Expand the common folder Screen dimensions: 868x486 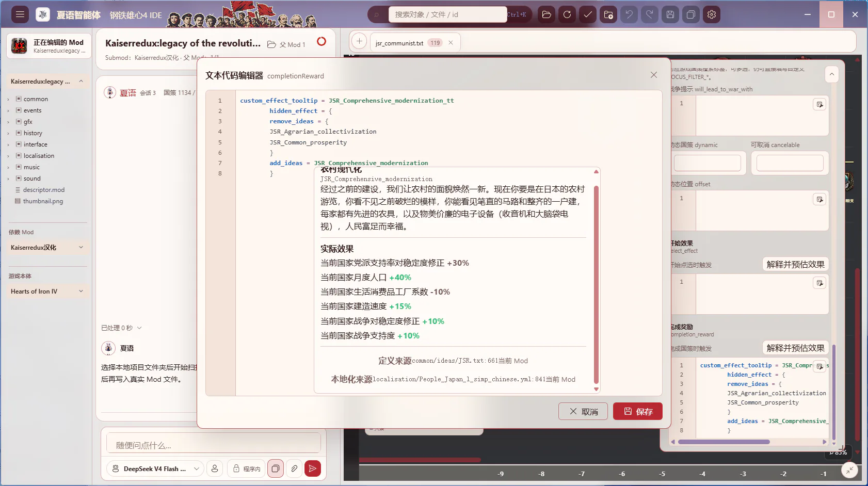(8, 99)
